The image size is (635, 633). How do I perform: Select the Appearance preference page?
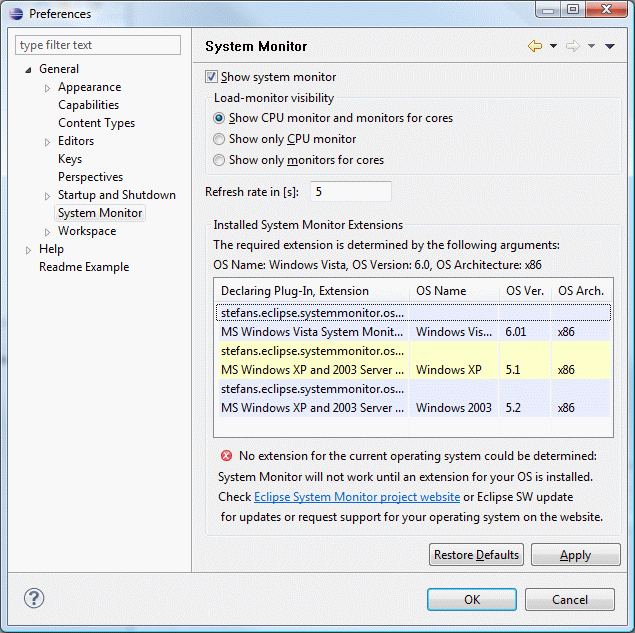[x=89, y=87]
